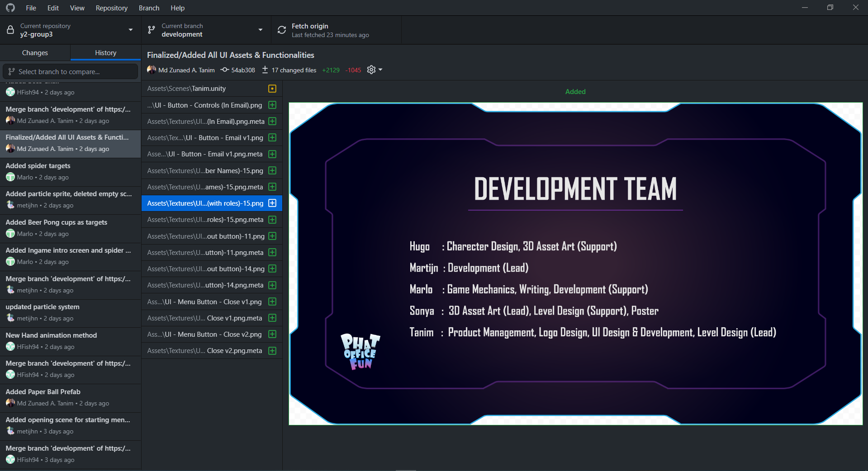The height and width of the screenshot is (471, 868).
Task: Click the GitHub Desktop logo icon
Action: tap(10, 8)
